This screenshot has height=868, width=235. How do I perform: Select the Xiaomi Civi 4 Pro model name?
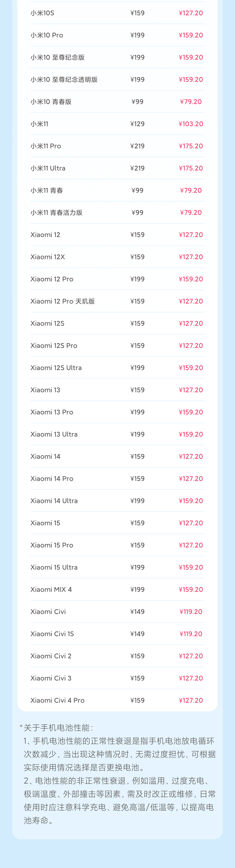point(57,700)
